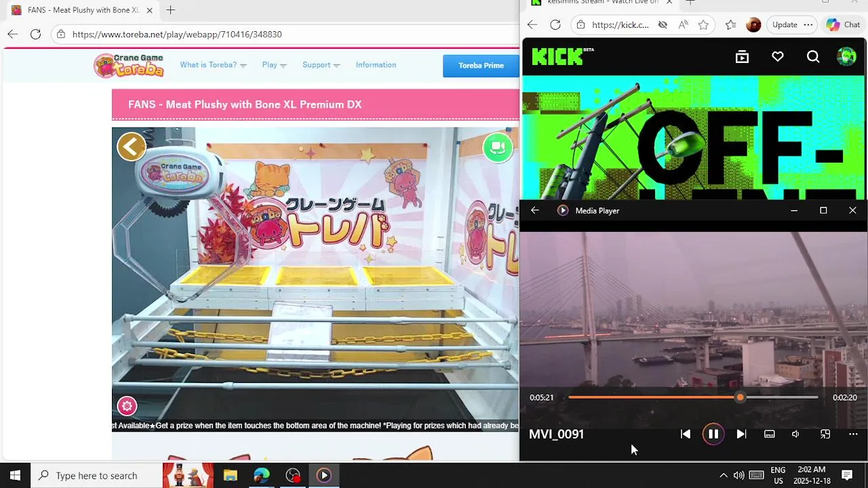Open subtitles options in Media Player
The height and width of the screenshot is (488, 868).
pyautogui.click(x=770, y=434)
